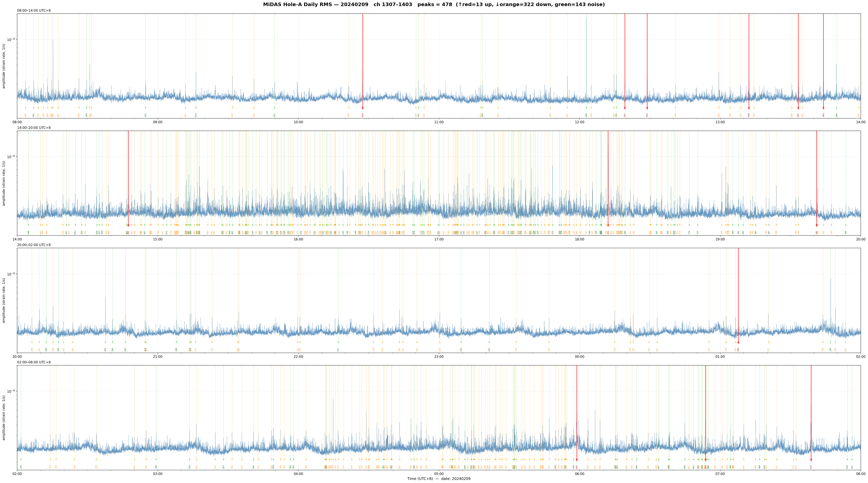Click the '02:00–08:00 UTC+8' panel title
The image size is (868, 483).
point(34,362)
